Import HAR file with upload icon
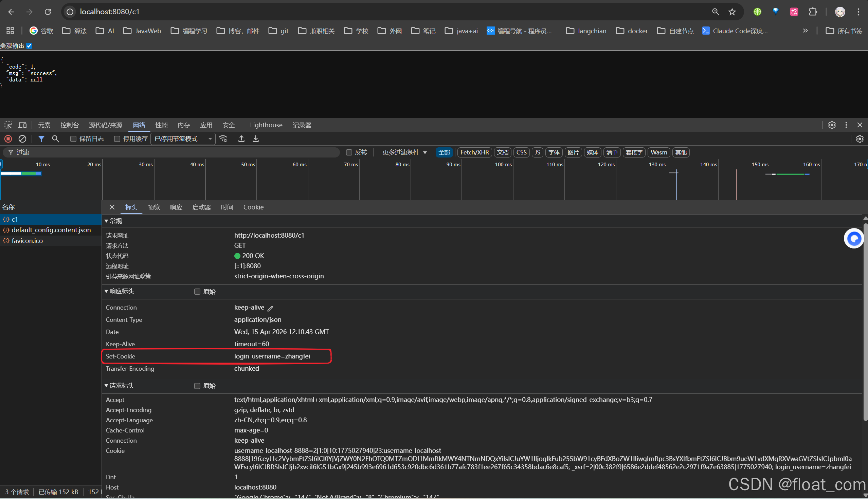This screenshot has height=499, width=868. pyautogui.click(x=241, y=139)
